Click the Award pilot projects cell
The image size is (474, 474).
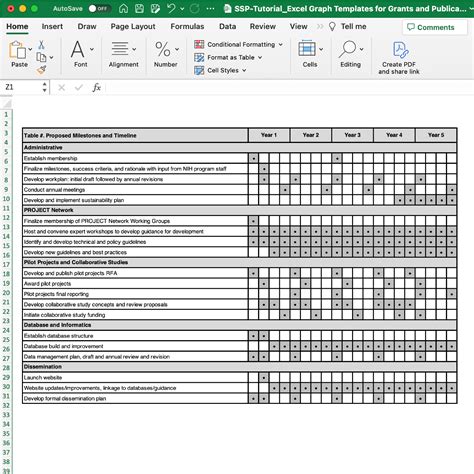pos(135,284)
